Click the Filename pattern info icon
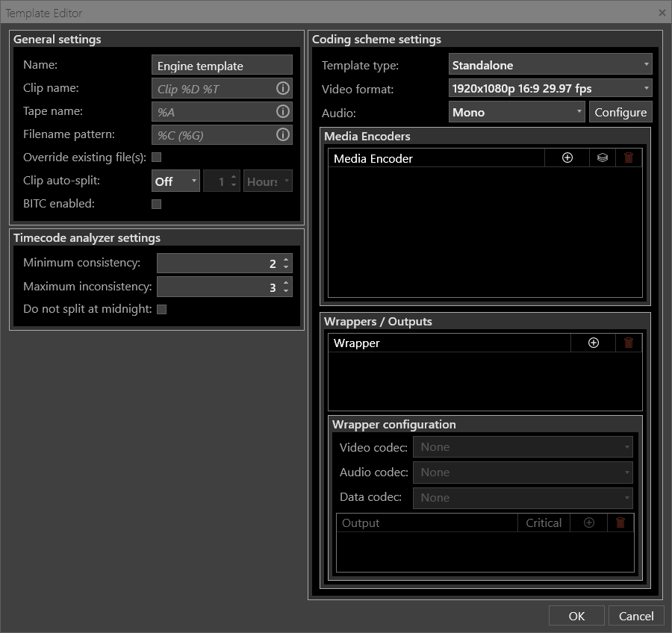Image resolution: width=672 pixels, height=633 pixels. [282, 134]
